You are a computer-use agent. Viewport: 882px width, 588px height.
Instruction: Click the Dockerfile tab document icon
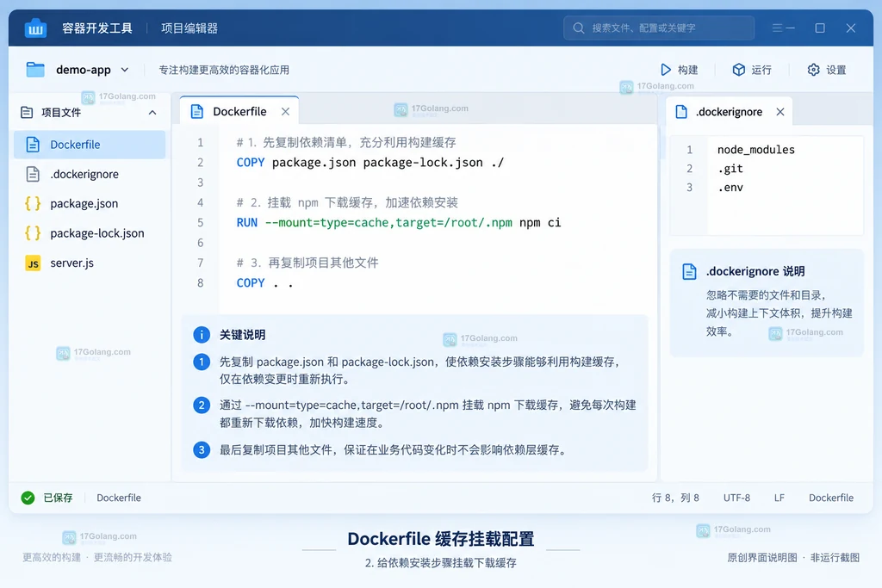[197, 111]
